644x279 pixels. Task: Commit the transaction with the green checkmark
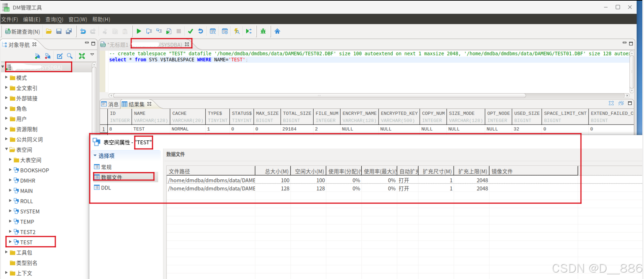click(190, 31)
